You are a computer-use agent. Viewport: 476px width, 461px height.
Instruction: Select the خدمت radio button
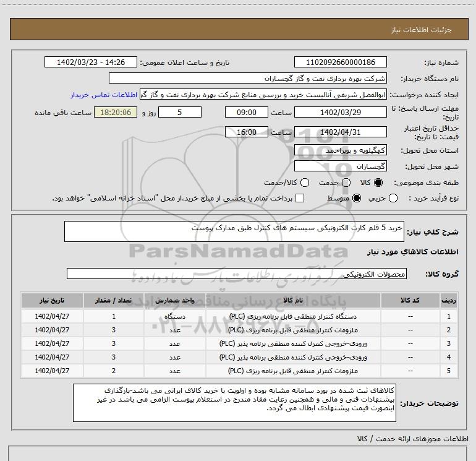coord(346,183)
